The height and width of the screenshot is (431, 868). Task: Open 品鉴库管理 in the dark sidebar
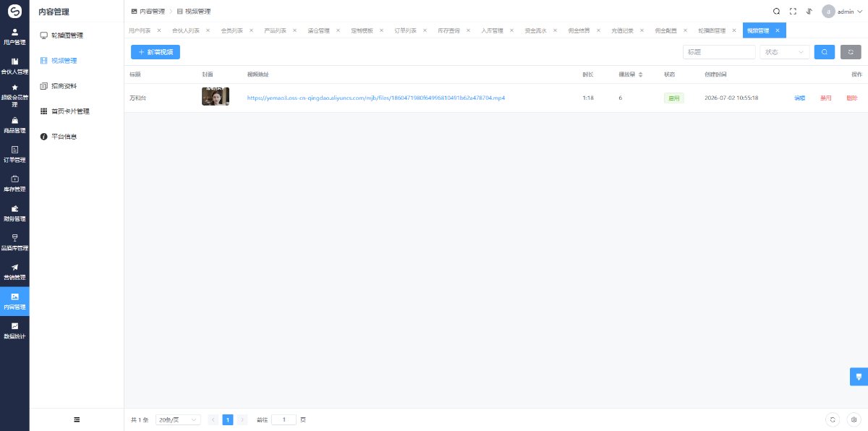(14, 242)
